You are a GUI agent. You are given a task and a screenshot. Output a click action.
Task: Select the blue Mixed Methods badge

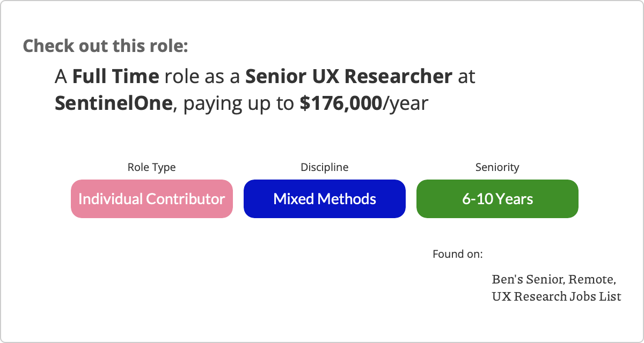click(325, 199)
